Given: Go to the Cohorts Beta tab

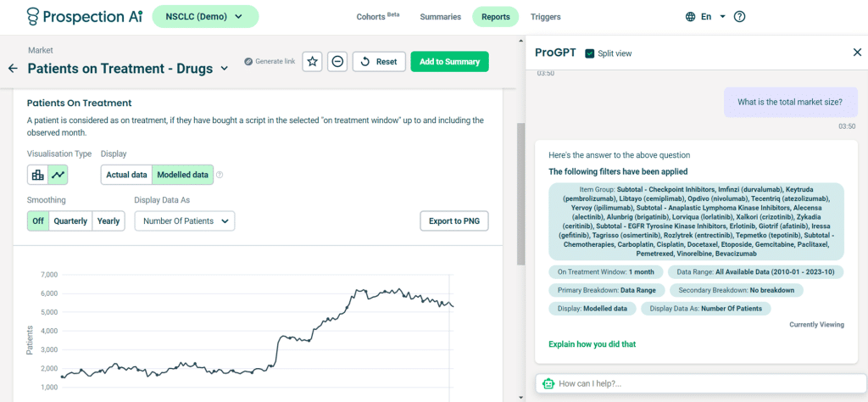Looking at the screenshot, I should [x=377, y=17].
